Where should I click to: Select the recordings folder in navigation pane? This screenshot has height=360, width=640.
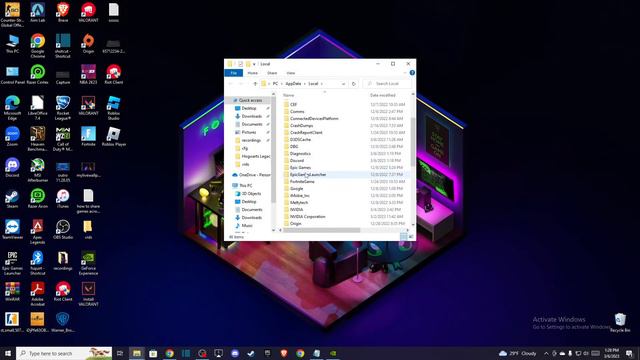click(251, 140)
